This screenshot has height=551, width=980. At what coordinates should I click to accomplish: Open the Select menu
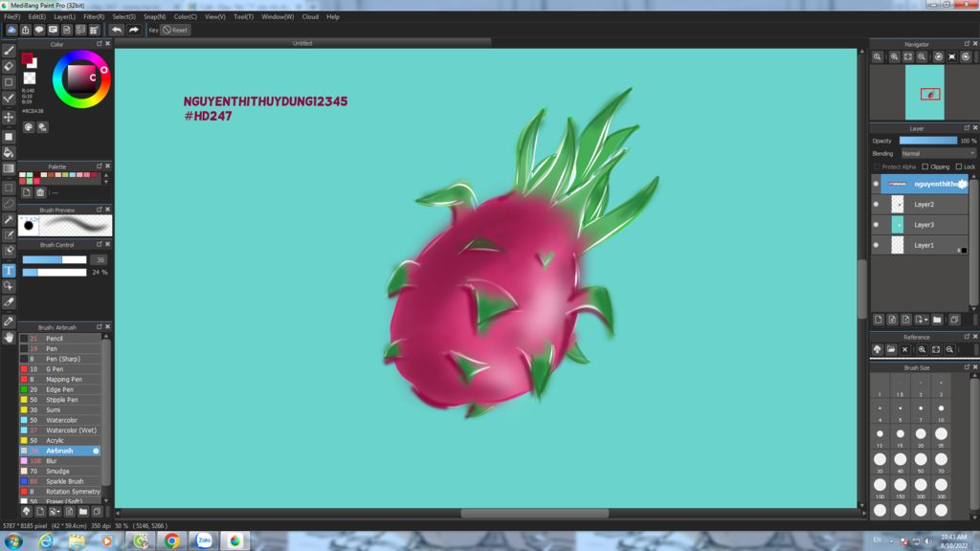pyautogui.click(x=123, y=17)
